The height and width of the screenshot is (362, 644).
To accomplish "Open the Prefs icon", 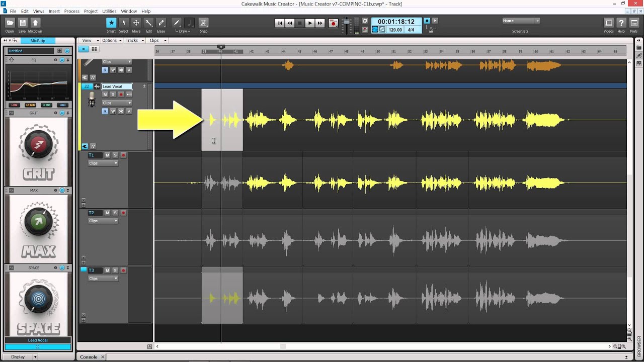I will tap(633, 23).
